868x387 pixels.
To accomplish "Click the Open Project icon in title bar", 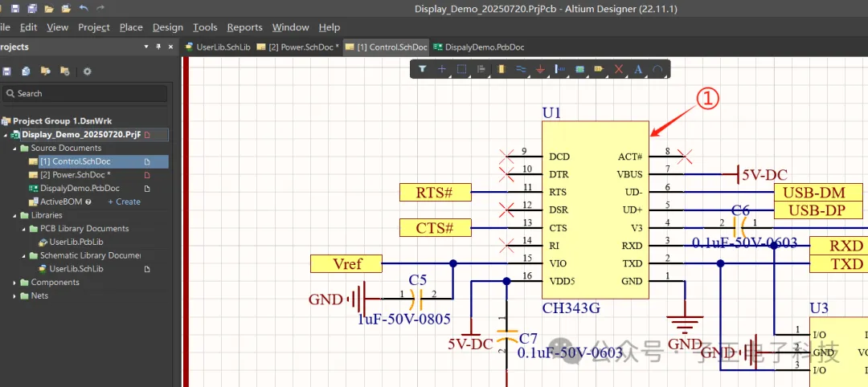I will click(x=67, y=8).
